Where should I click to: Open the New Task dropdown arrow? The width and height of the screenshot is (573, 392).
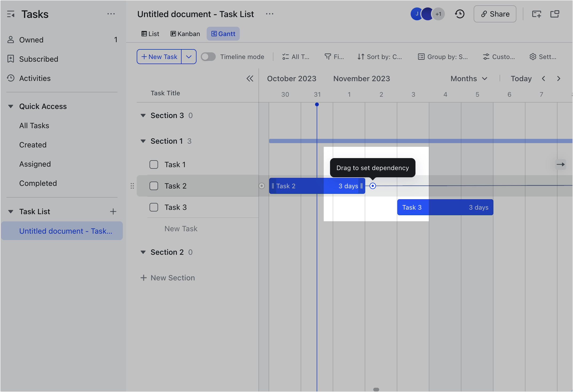point(189,57)
